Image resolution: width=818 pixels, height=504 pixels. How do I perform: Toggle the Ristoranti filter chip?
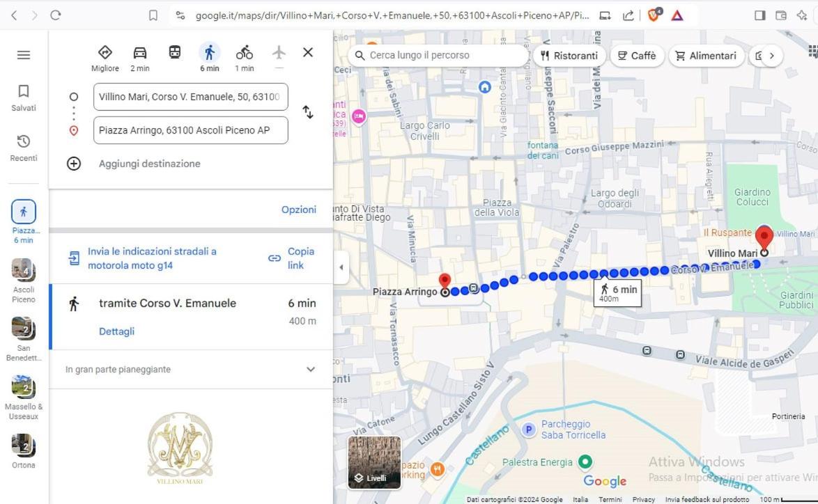[569, 56]
